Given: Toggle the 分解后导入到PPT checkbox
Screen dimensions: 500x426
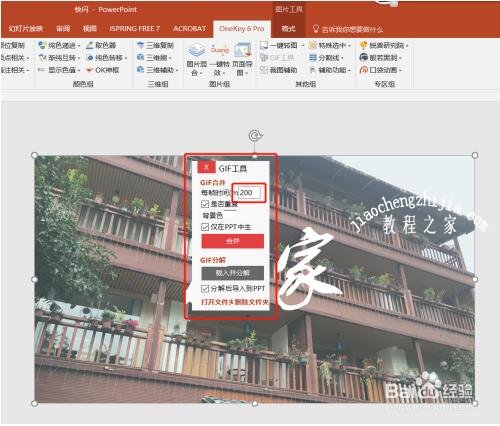Looking at the screenshot, I should (205, 288).
